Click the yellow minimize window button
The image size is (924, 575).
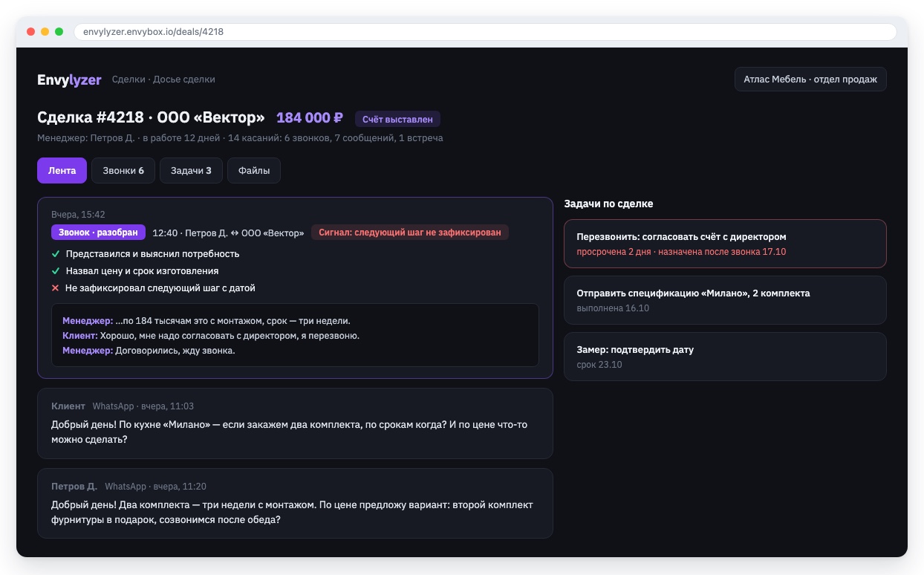[45, 32]
